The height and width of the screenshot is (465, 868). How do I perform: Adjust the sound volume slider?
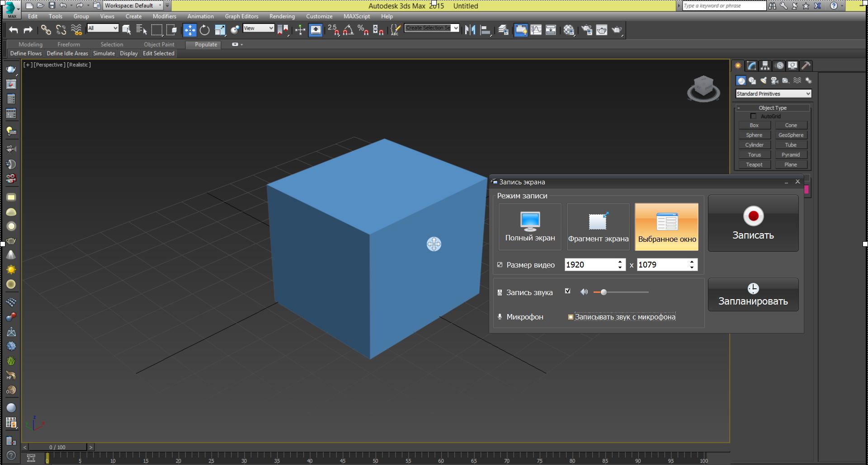pos(604,292)
